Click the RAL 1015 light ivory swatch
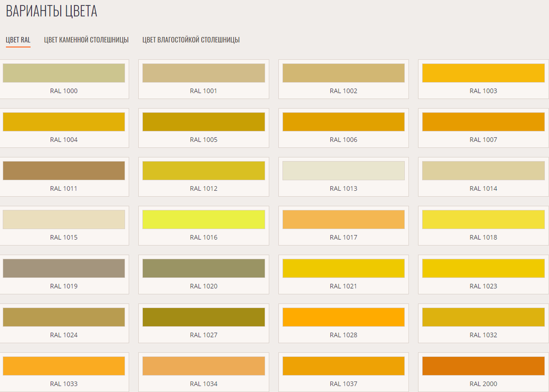Screen dimensions: 549x392 point(64,220)
